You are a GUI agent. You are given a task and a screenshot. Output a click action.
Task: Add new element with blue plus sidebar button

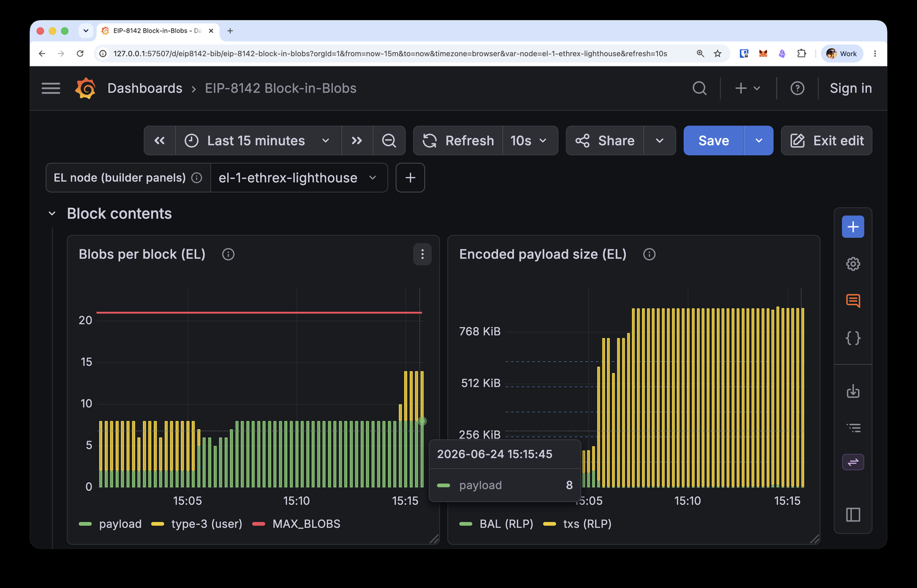(853, 227)
